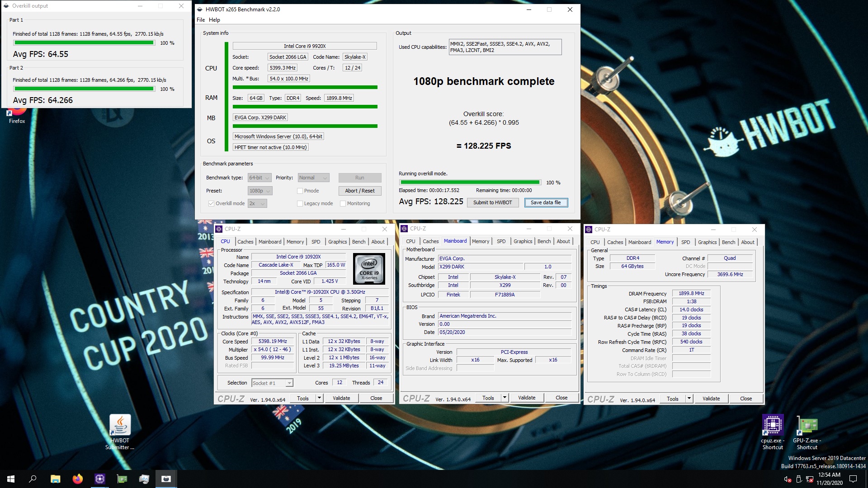868x488 pixels.
Task: Launch Firefox from the taskbar
Action: [x=77, y=479]
